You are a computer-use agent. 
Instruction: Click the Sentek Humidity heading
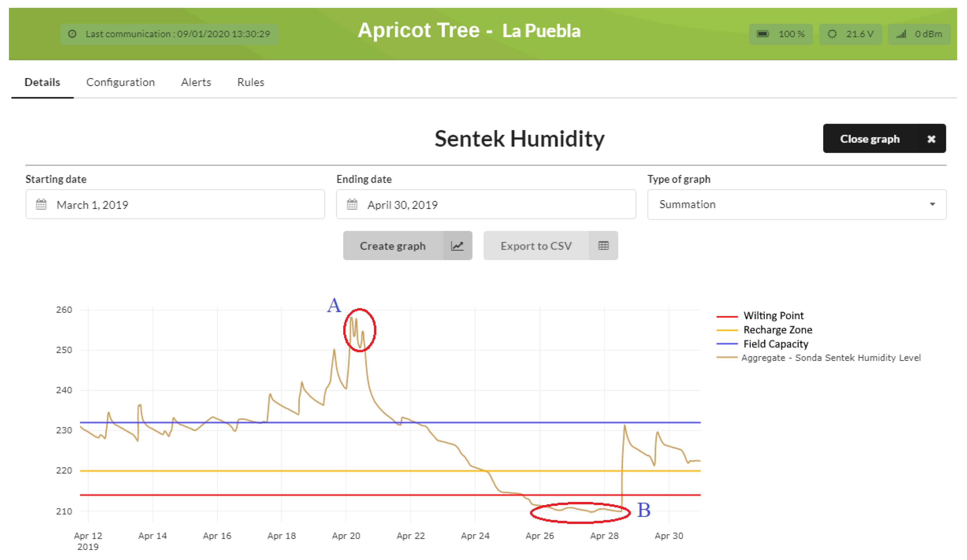[x=519, y=138]
